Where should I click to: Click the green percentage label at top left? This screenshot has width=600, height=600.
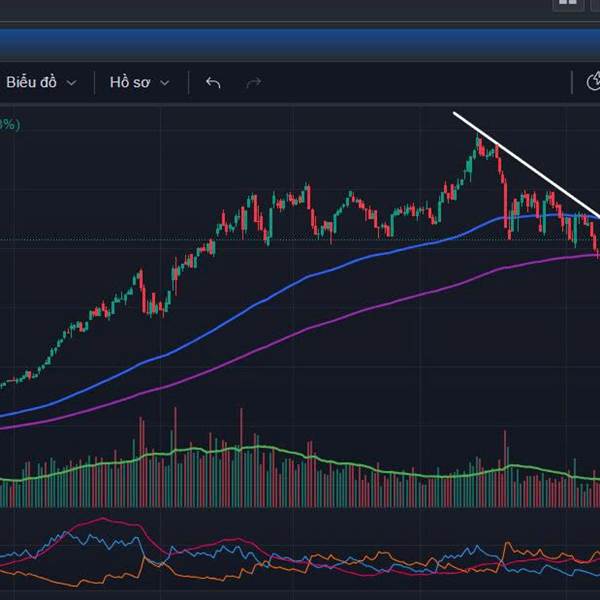[9, 125]
